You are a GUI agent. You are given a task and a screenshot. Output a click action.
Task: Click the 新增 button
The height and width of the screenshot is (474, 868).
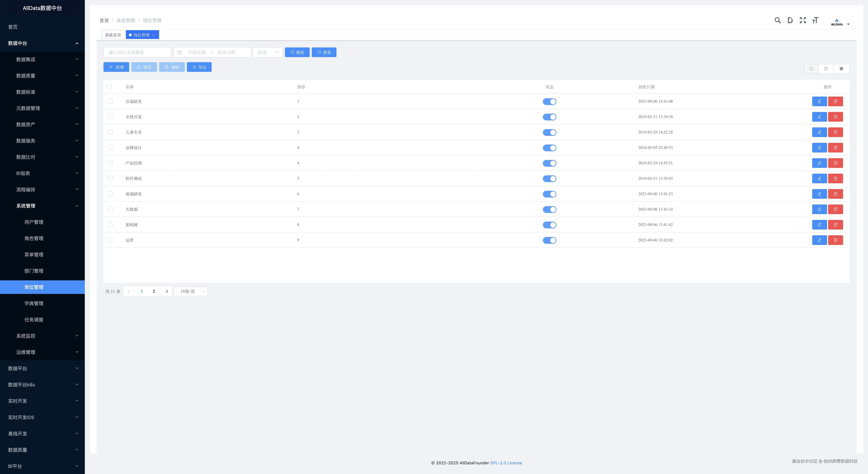tap(116, 67)
